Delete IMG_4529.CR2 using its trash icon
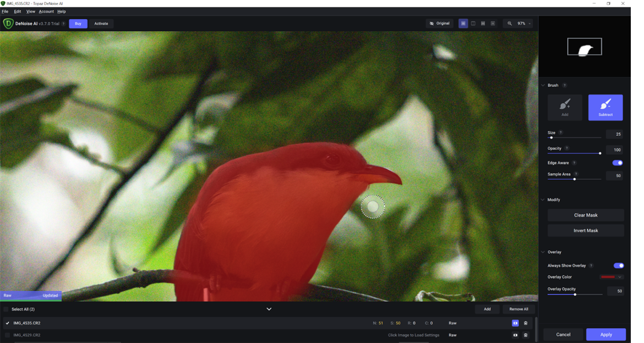644x343 pixels. click(525, 335)
